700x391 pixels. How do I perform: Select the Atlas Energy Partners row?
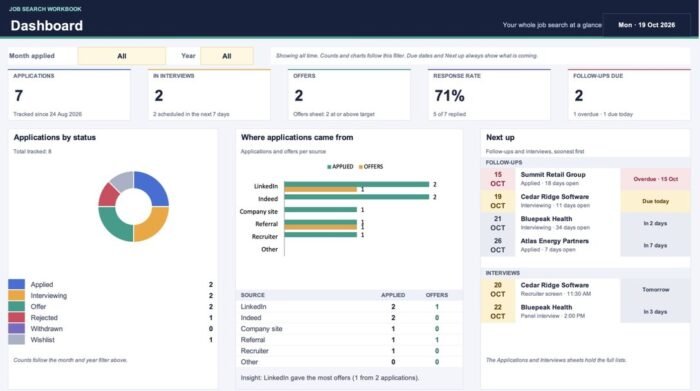pyautogui.click(x=585, y=245)
